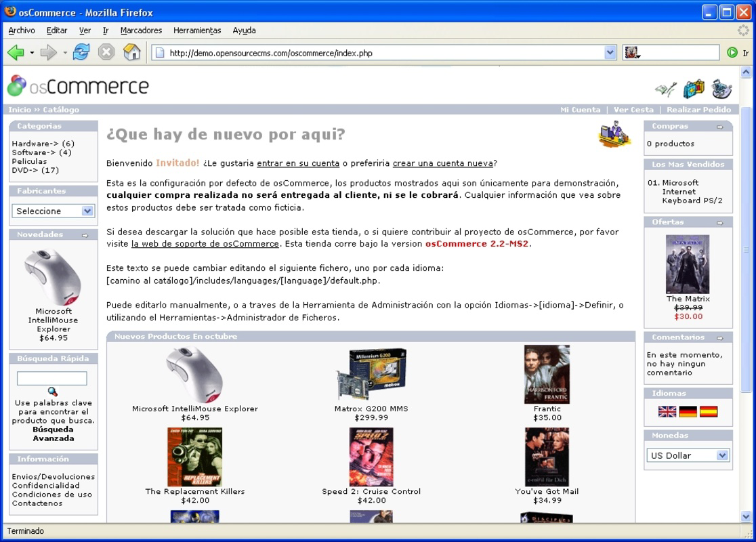Click Speed 2: Cruise Control cover image
Viewport: 756px width, 542px height.
[371, 457]
